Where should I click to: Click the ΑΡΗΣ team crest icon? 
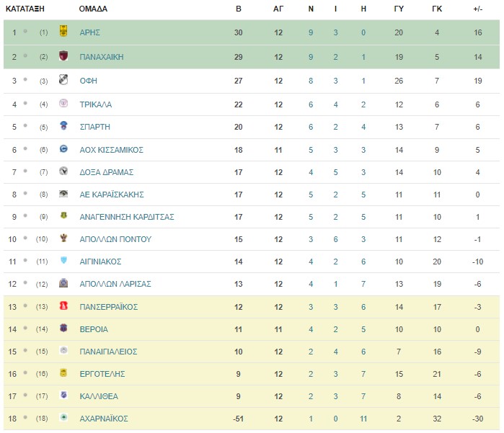pos(63,31)
